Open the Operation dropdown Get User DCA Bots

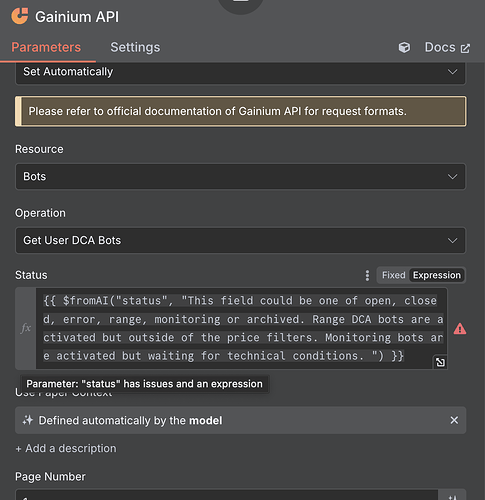pyautogui.click(x=240, y=240)
